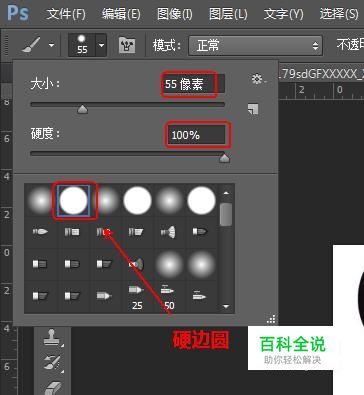
Task: Choose the second bristle brush in second row
Action: coord(72,232)
